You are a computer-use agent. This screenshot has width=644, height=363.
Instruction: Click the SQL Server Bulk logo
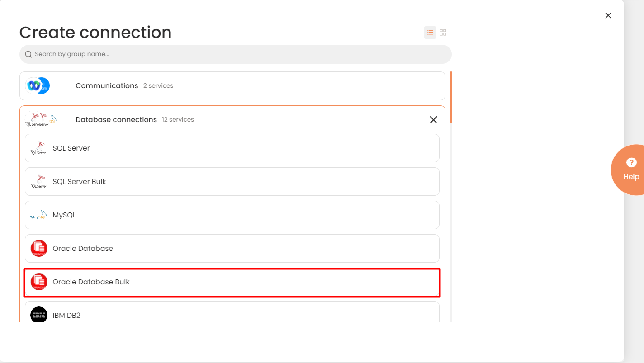click(x=39, y=182)
